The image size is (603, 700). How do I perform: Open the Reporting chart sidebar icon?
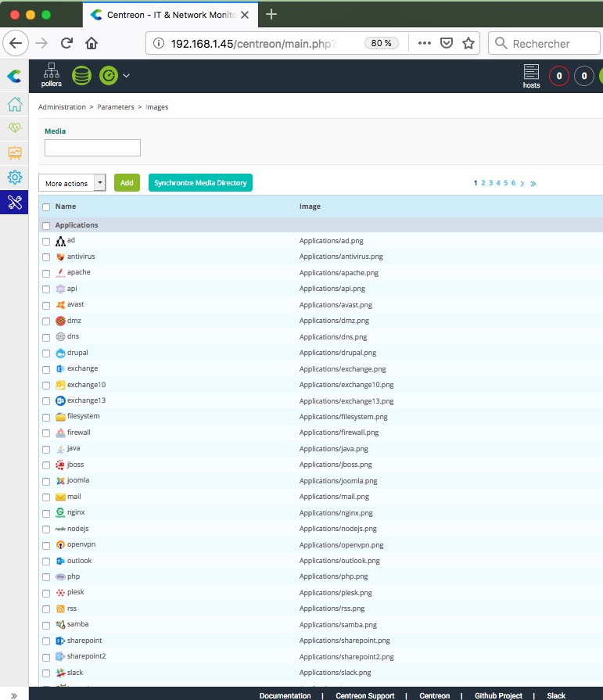point(14,153)
